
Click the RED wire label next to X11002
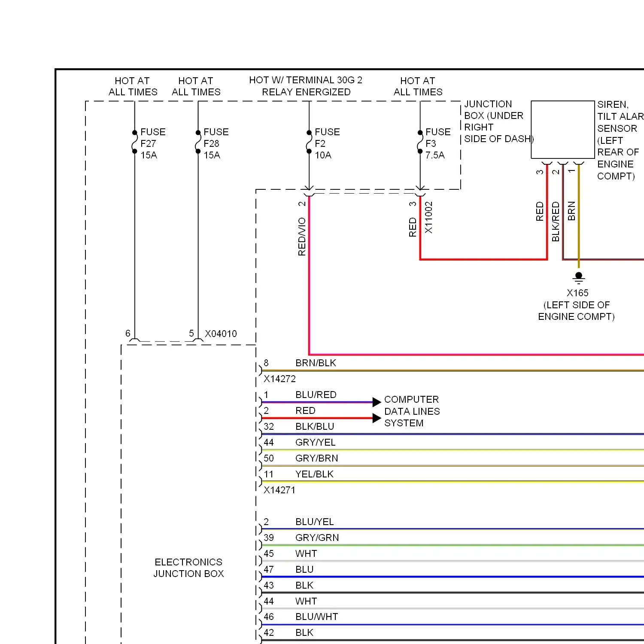(x=413, y=227)
